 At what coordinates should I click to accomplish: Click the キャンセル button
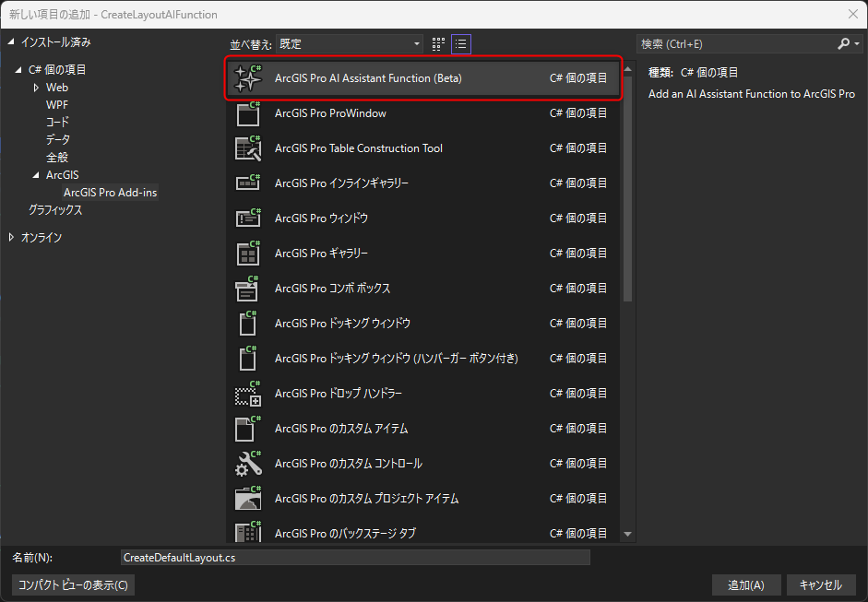point(820,584)
